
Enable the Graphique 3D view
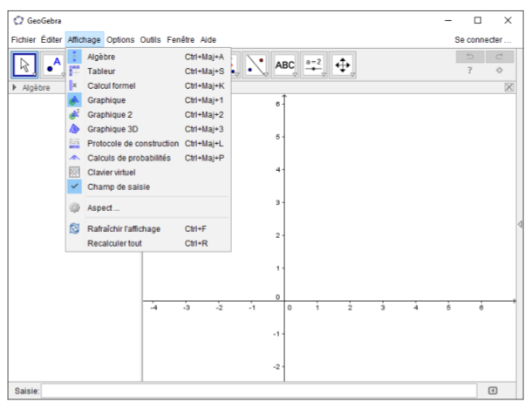(x=148, y=129)
